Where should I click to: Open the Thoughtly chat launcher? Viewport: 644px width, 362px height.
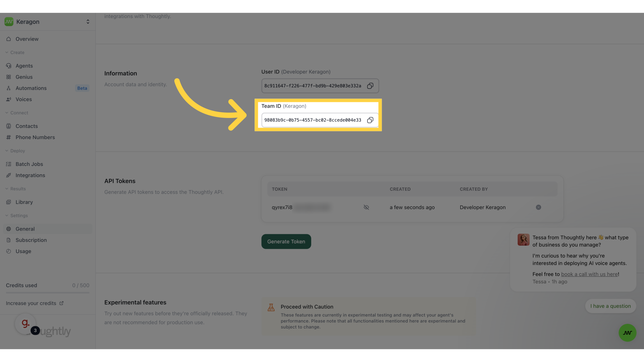pyautogui.click(x=627, y=333)
